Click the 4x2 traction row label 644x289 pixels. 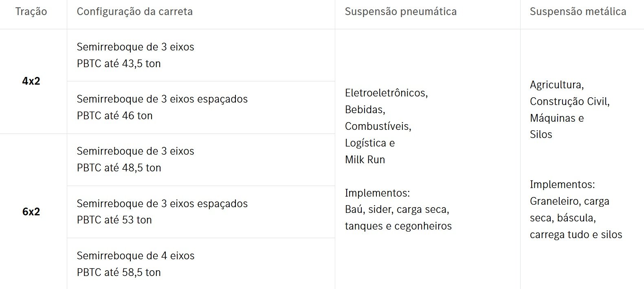tap(31, 81)
